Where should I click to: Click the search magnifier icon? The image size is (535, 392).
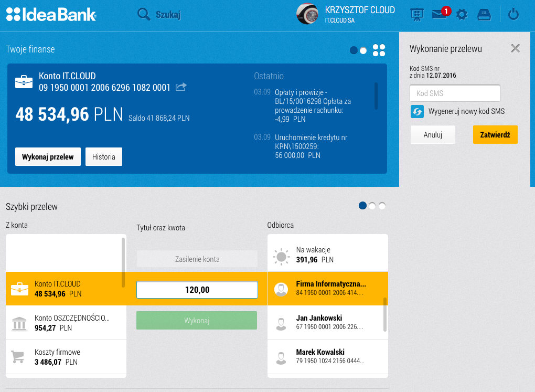144,14
